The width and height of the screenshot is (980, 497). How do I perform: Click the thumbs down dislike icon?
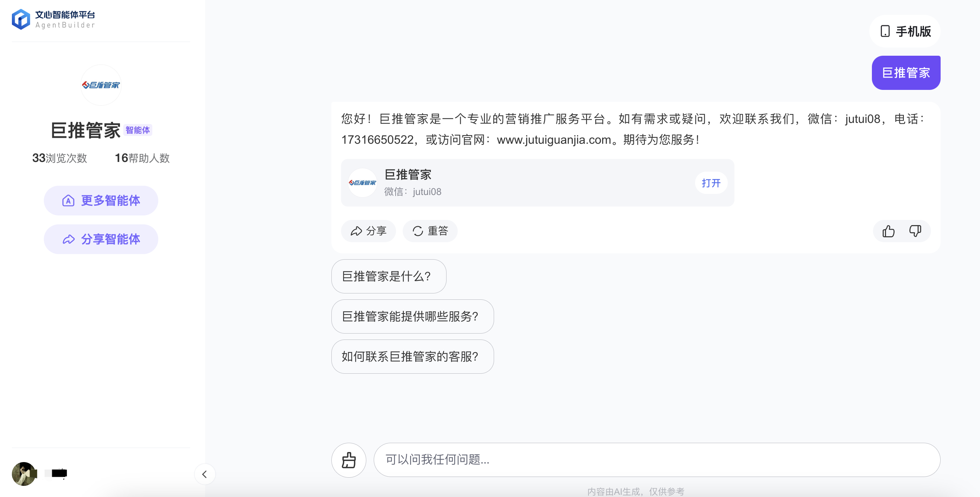pyautogui.click(x=915, y=231)
